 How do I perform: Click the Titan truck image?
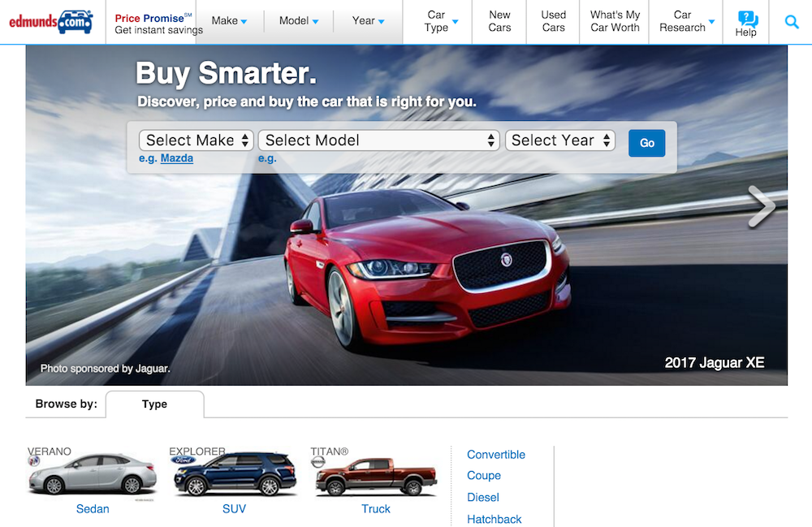377,477
